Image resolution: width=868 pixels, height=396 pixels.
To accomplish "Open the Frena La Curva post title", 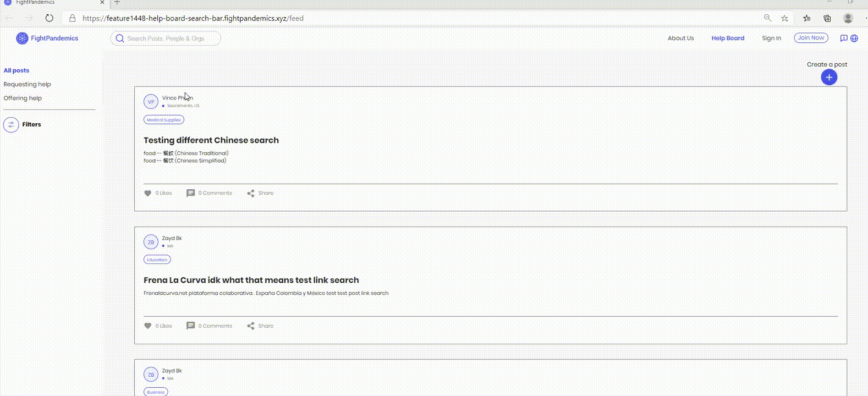I will coord(251,280).
